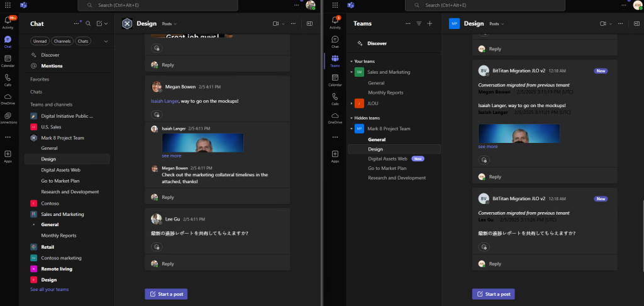
Task: Click filter icon in Teams pane header
Action: pos(419,24)
